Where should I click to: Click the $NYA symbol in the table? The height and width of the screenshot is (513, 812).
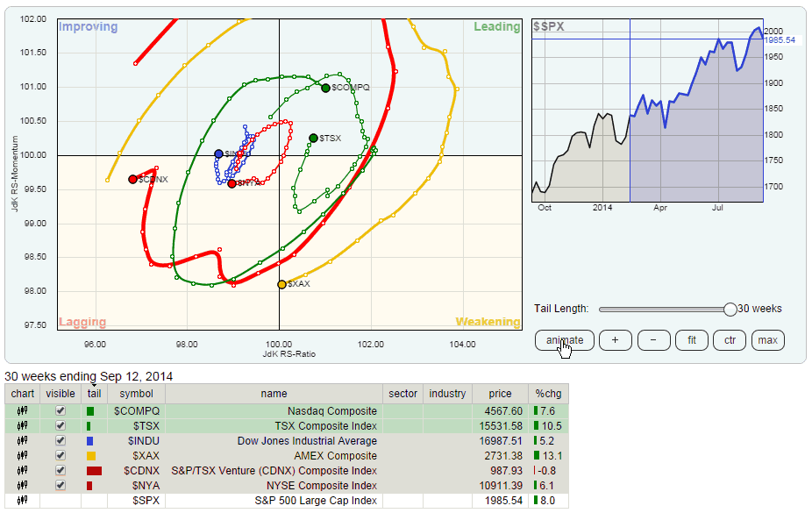click(146, 486)
